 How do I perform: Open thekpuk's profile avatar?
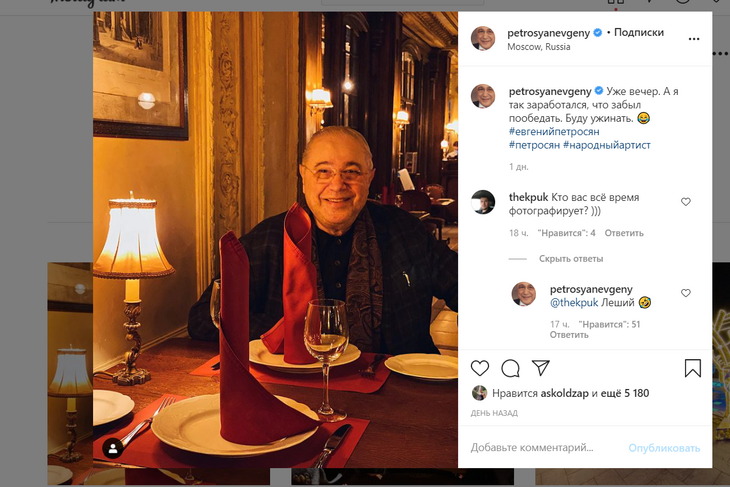click(483, 201)
